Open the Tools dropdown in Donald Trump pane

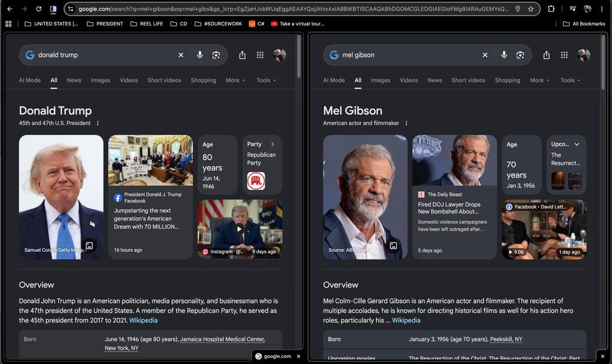point(266,80)
